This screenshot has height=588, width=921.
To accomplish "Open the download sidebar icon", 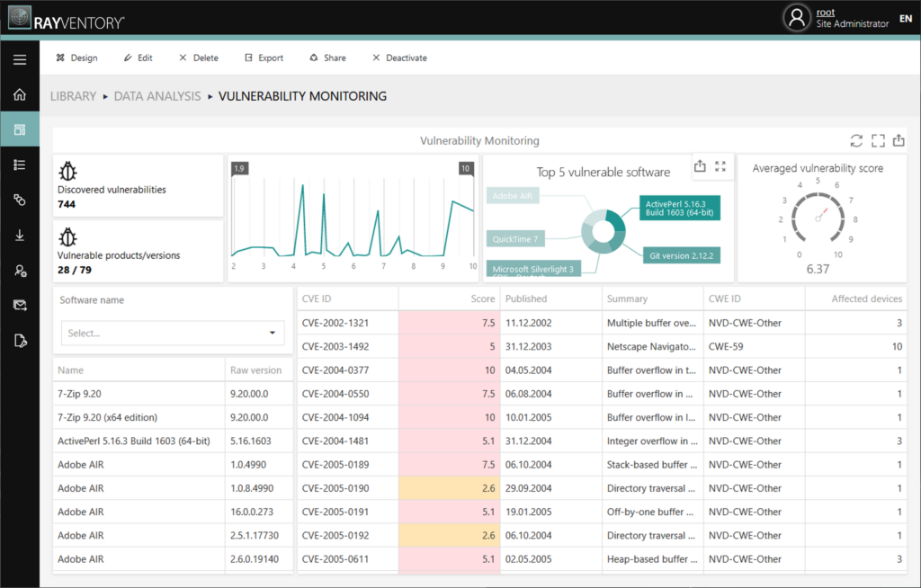I will pos(20,235).
